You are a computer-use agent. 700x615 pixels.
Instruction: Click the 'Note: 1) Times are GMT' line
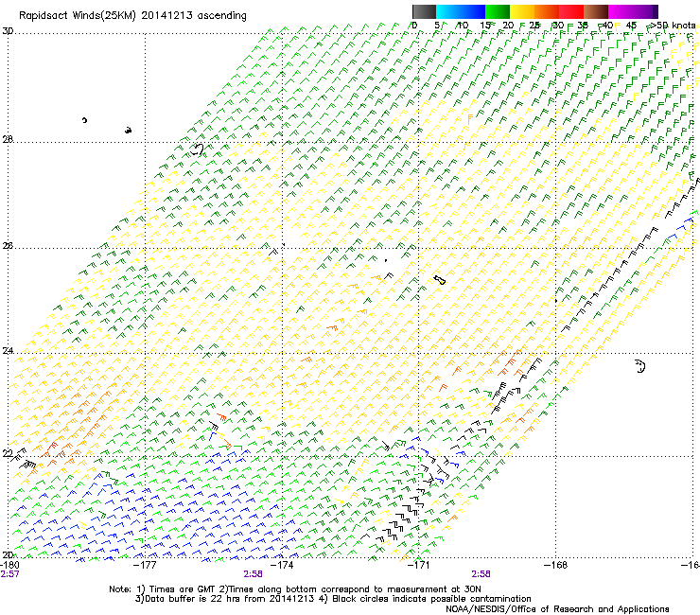(295, 589)
